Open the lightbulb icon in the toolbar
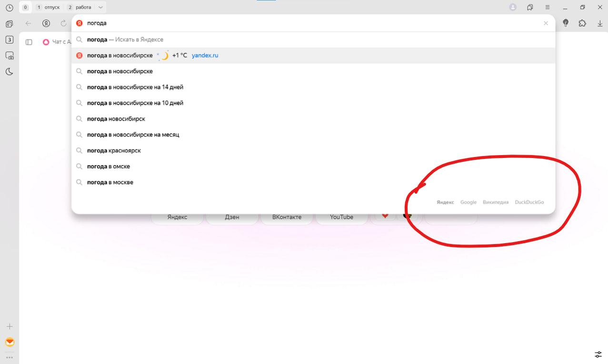This screenshot has width=608, height=364. click(x=566, y=23)
